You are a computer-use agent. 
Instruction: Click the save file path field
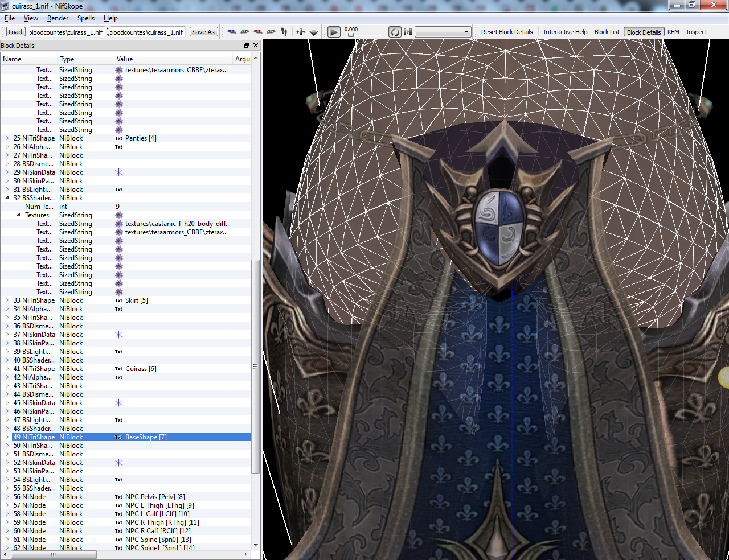tap(146, 32)
